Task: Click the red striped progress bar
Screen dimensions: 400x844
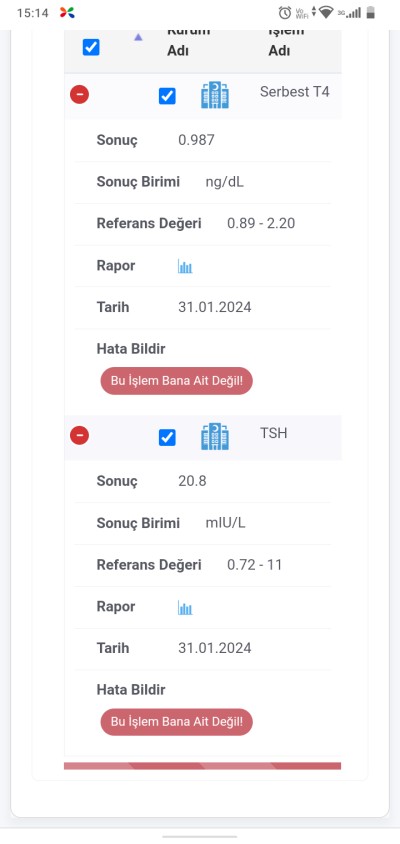Action: (202, 765)
